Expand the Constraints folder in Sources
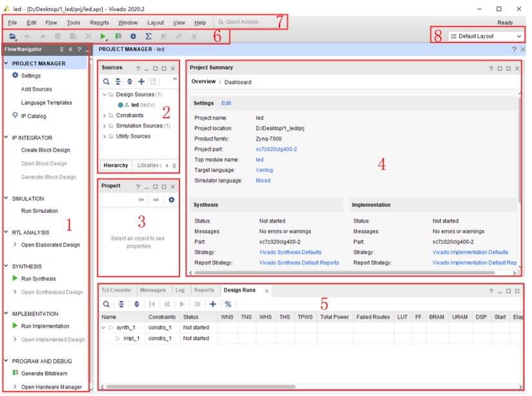This screenshot has width=532, height=396. tap(105, 115)
